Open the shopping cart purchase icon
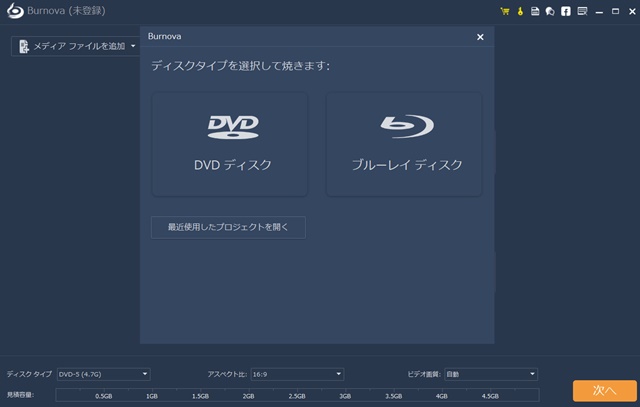 505,11
